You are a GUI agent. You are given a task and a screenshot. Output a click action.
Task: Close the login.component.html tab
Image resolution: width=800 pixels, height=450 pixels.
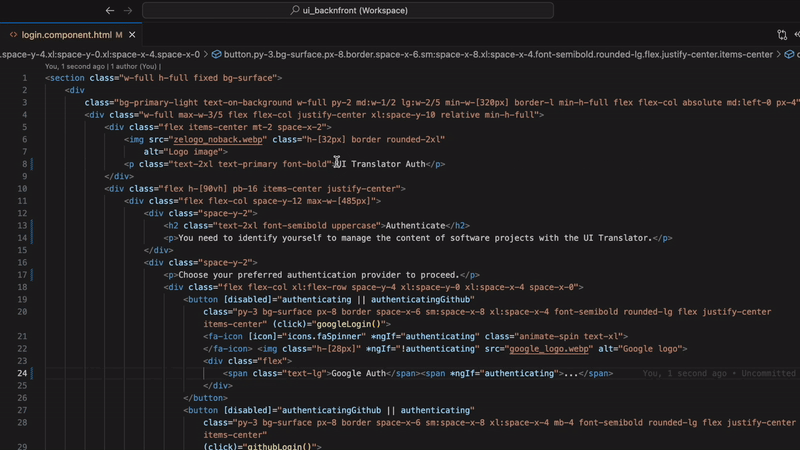tap(132, 35)
